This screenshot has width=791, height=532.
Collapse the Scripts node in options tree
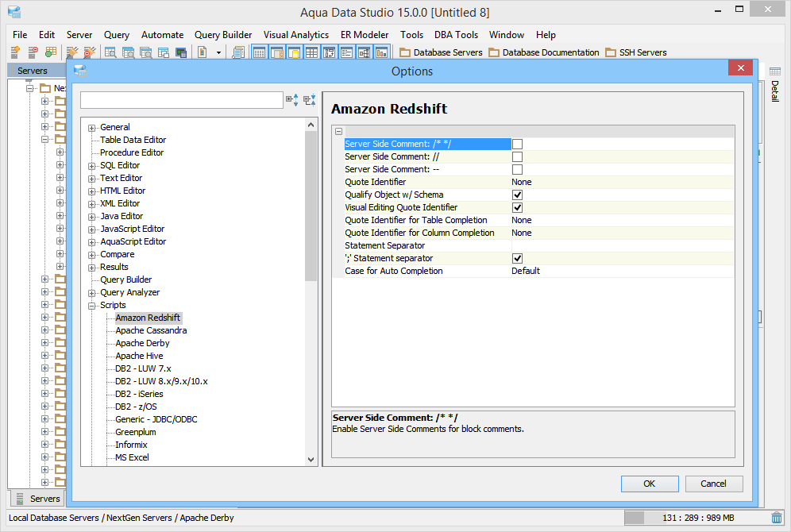[92, 306]
